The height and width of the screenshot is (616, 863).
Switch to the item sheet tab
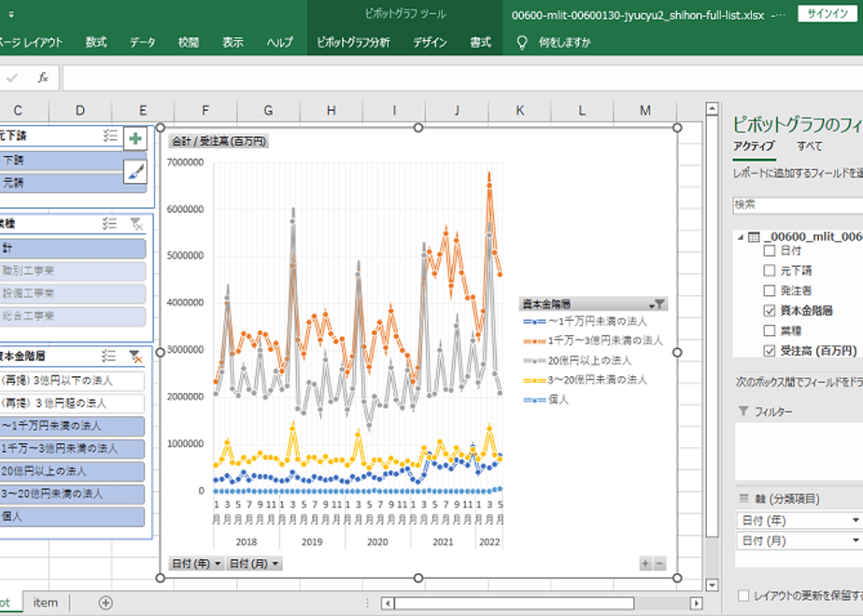(45, 603)
